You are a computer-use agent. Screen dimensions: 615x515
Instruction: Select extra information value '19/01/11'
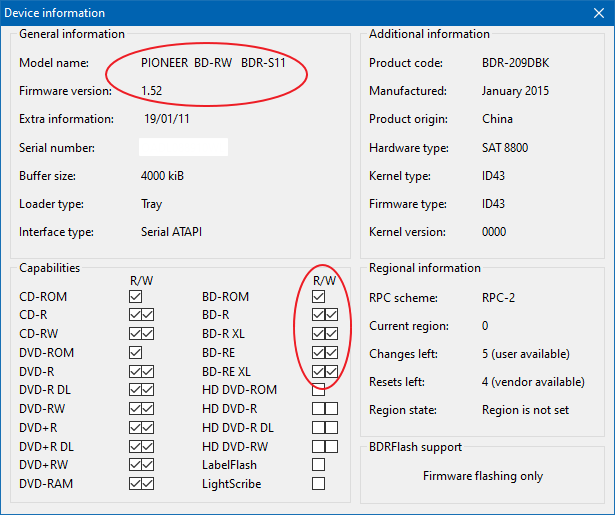point(167,119)
